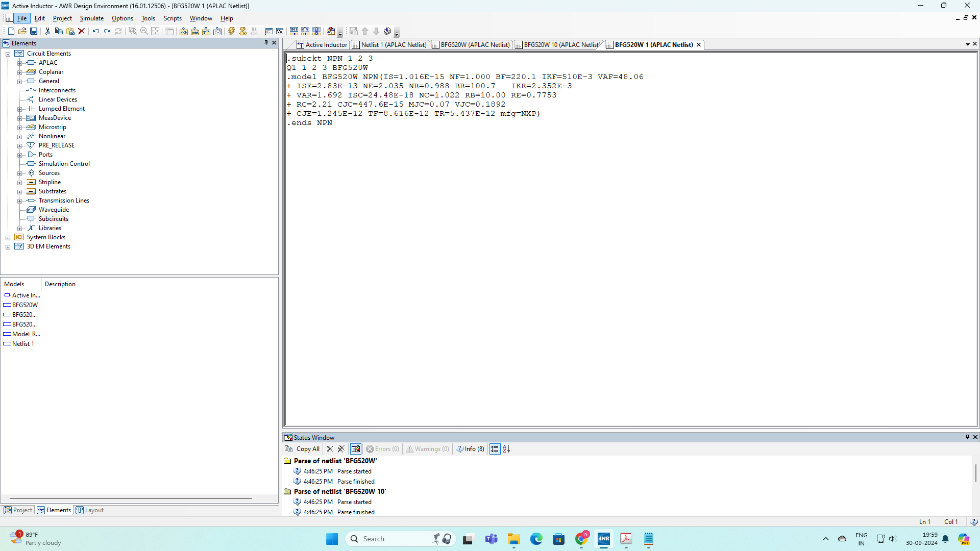The height and width of the screenshot is (551, 980).
Task: Expand the Microstrip node
Action: point(20,128)
